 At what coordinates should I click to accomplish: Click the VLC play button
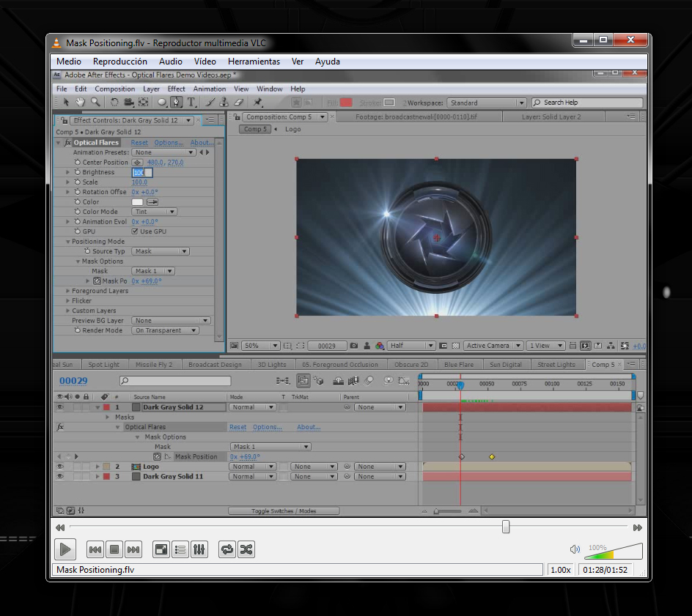[x=65, y=549]
